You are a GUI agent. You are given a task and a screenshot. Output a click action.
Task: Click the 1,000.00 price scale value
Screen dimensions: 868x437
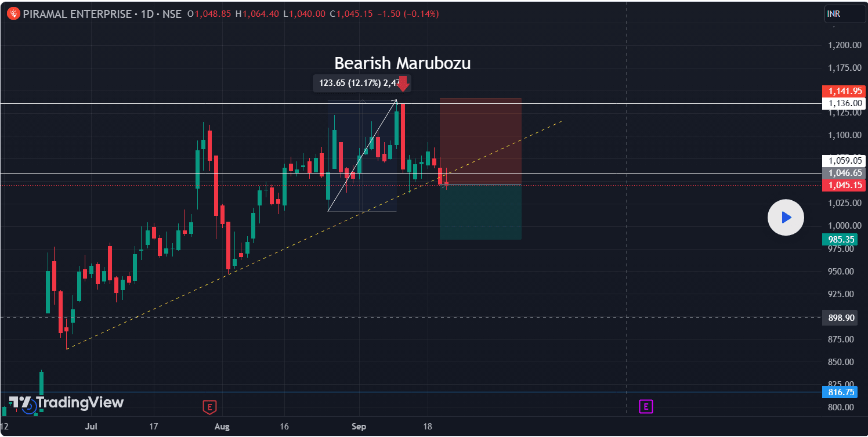(844, 226)
